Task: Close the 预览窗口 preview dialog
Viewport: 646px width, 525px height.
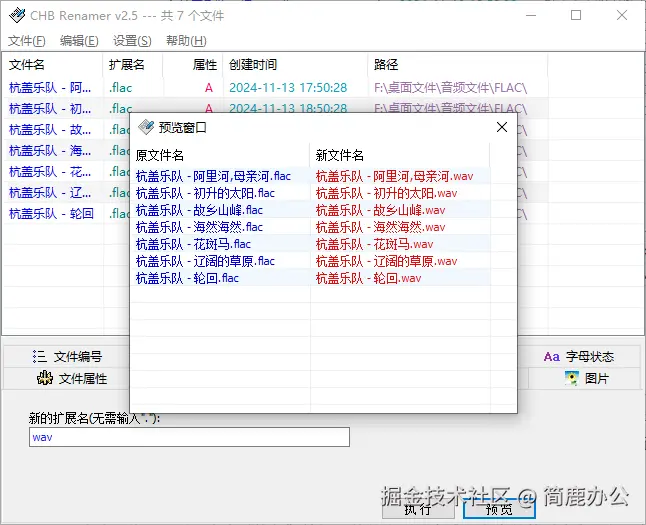Action: tap(502, 127)
